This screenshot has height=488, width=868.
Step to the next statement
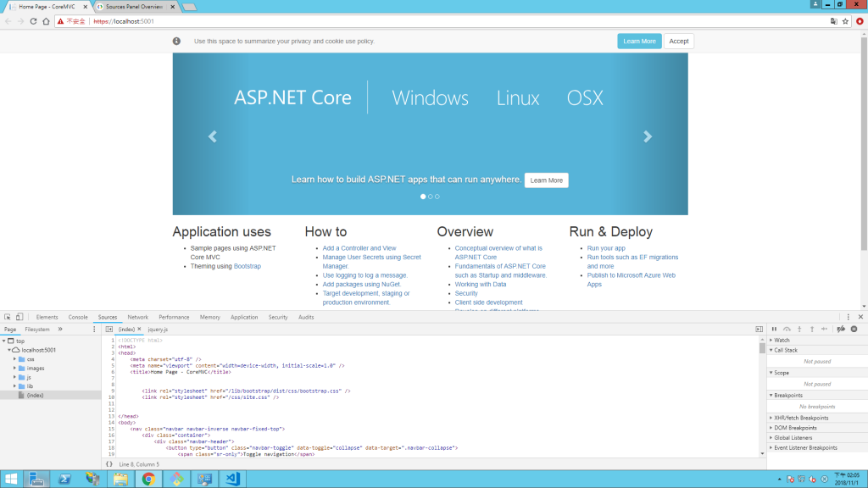click(x=825, y=330)
